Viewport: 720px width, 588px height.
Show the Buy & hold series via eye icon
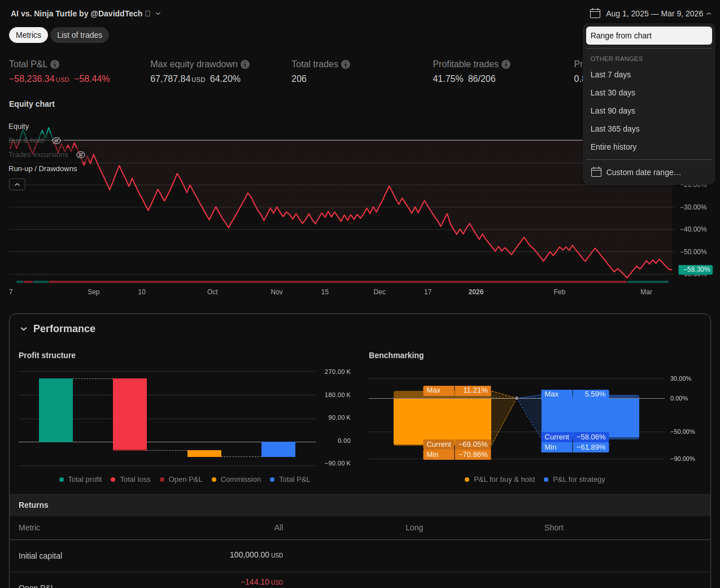point(56,141)
